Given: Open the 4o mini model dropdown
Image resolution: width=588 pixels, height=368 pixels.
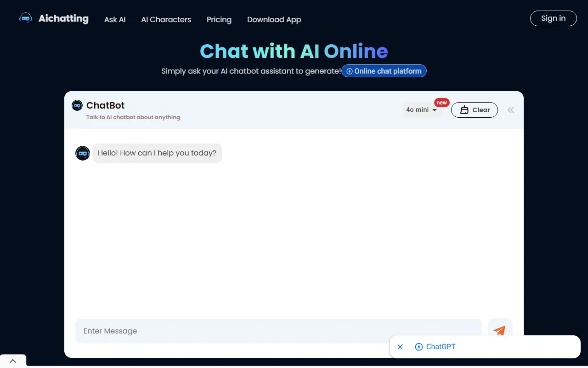Looking at the screenshot, I should pos(421,109).
